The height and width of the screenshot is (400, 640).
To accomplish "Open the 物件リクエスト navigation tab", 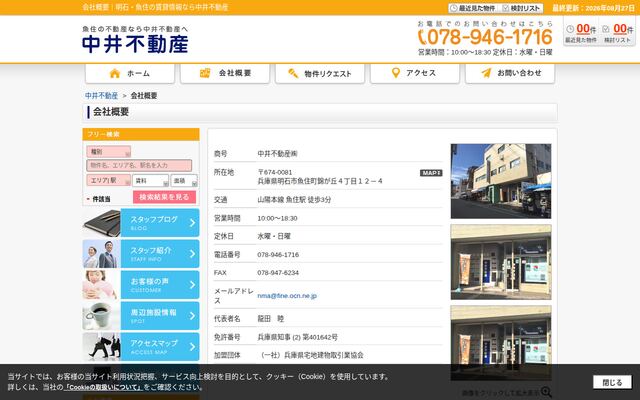I will [x=320, y=73].
